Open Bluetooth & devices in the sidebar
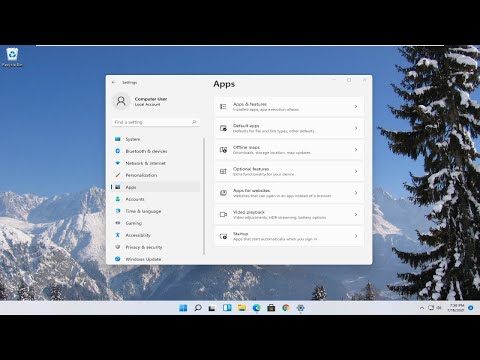Image resolution: width=480 pixels, height=360 pixels. coord(155,151)
